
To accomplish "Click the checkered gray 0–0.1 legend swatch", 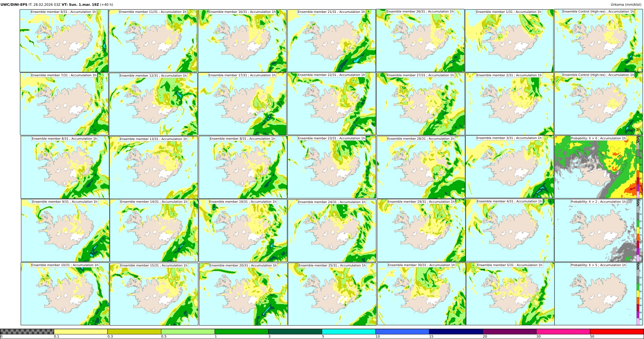I will 27,332.
